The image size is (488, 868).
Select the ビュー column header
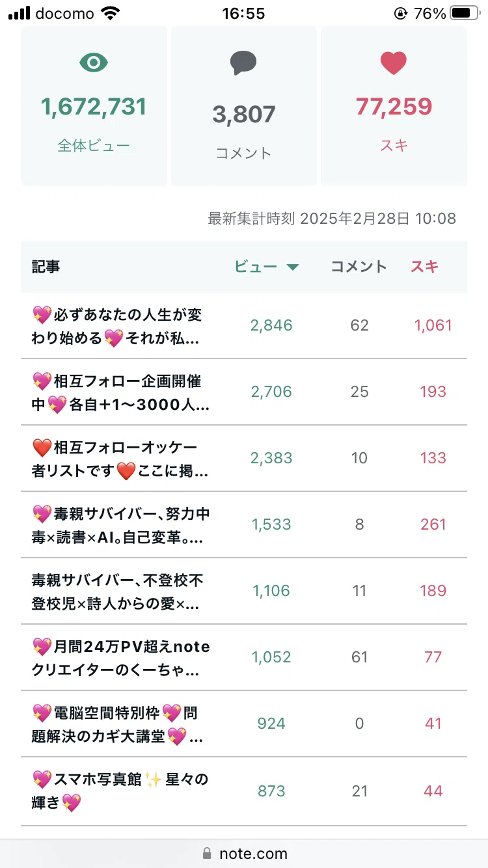pyautogui.click(x=256, y=266)
